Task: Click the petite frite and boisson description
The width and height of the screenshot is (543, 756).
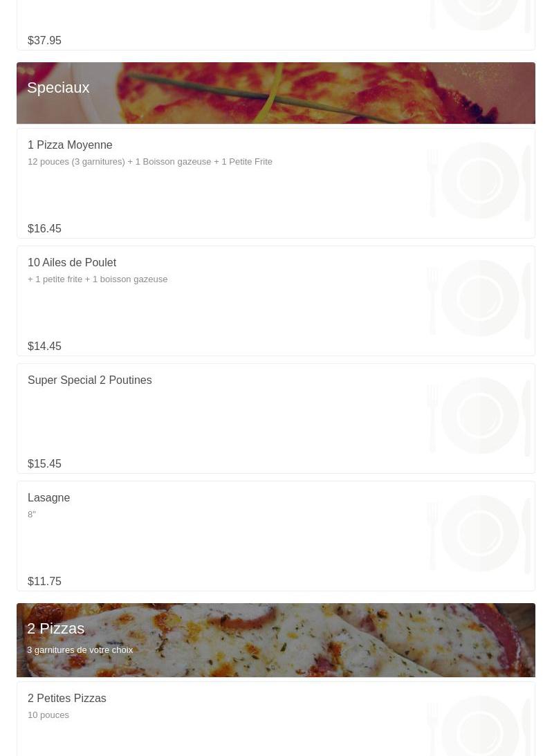Action: (98, 279)
